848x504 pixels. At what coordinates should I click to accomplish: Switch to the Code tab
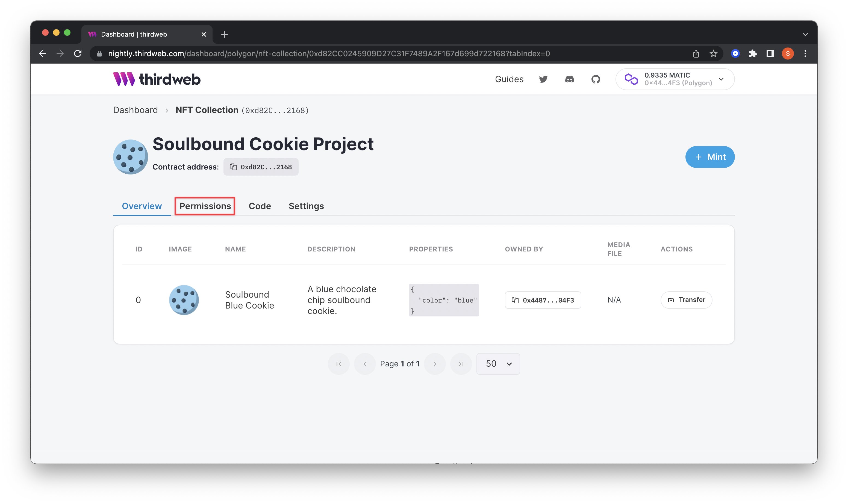[260, 206]
